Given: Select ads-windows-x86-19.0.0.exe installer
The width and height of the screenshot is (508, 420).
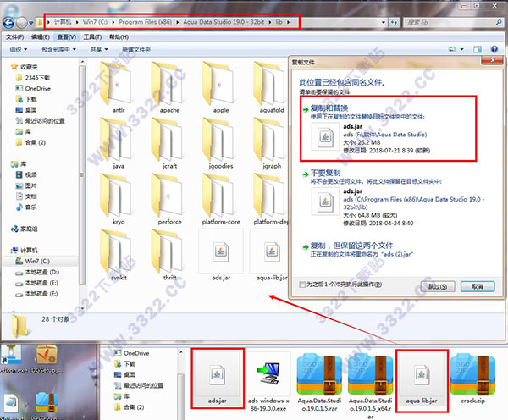Looking at the screenshot, I should pyautogui.click(x=268, y=382).
